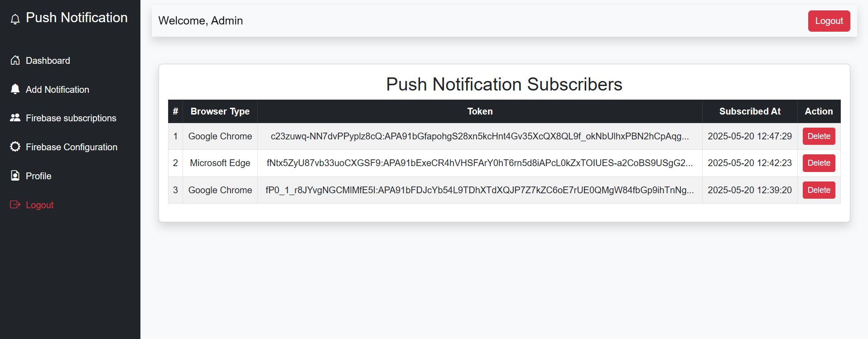The image size is (868, 339).
Task: Open the Add Notification page
Action: pos(57,90)
